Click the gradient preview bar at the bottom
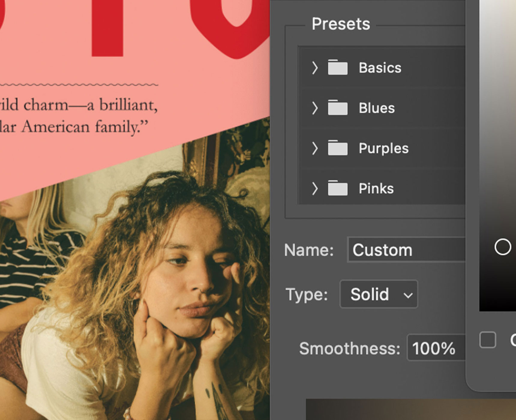 [408, 409]
